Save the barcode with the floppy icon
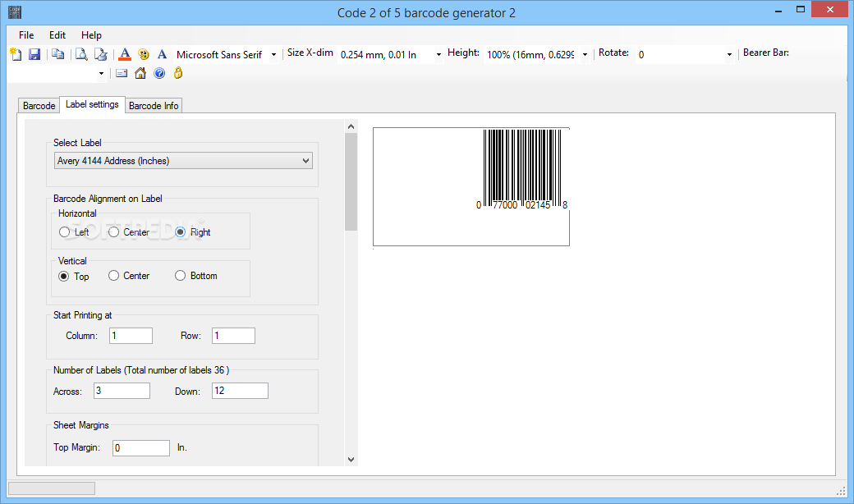Screen dimensions: 854x504 point(34,54)
